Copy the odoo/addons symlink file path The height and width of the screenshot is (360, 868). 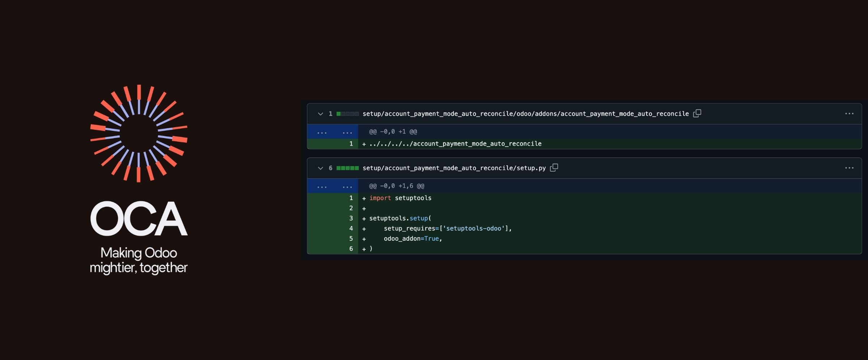(x=697, y=113)
